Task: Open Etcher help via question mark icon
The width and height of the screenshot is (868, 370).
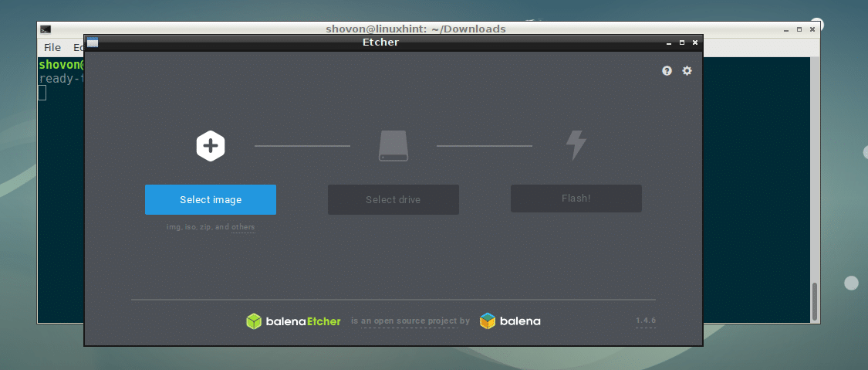Action: tap(667, 71)
